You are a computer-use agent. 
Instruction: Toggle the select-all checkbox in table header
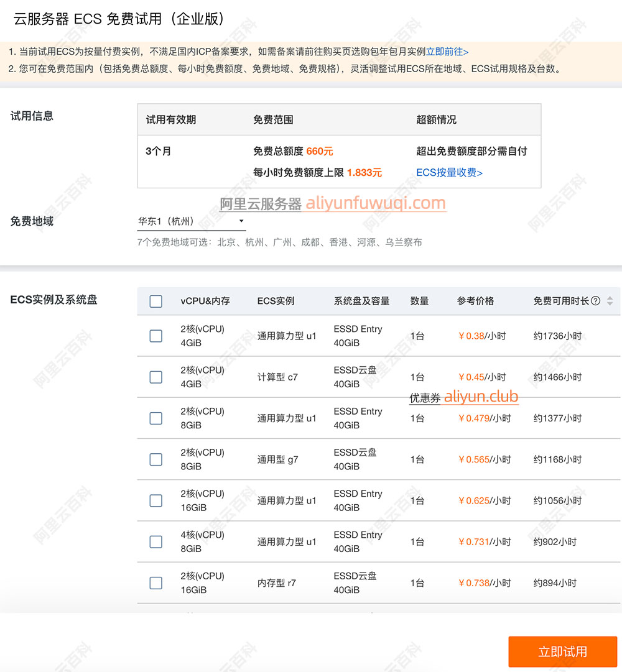[156, 301]
